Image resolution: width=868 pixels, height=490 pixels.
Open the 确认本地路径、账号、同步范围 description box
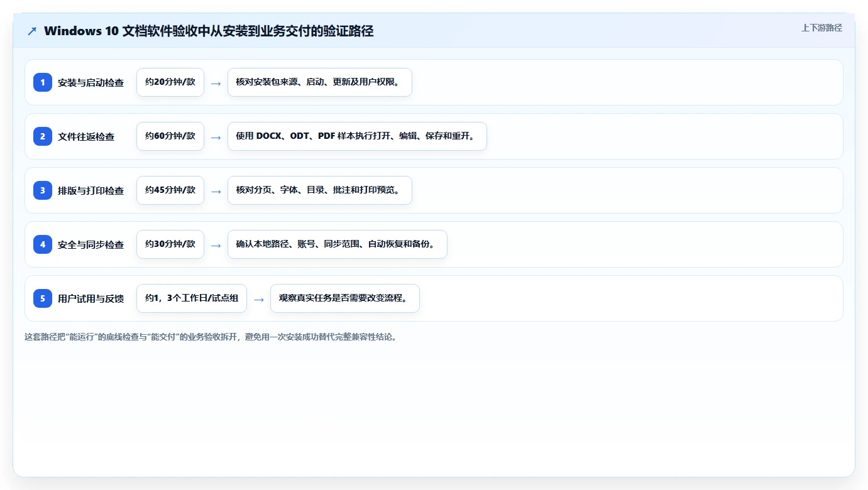click(337, 244)
